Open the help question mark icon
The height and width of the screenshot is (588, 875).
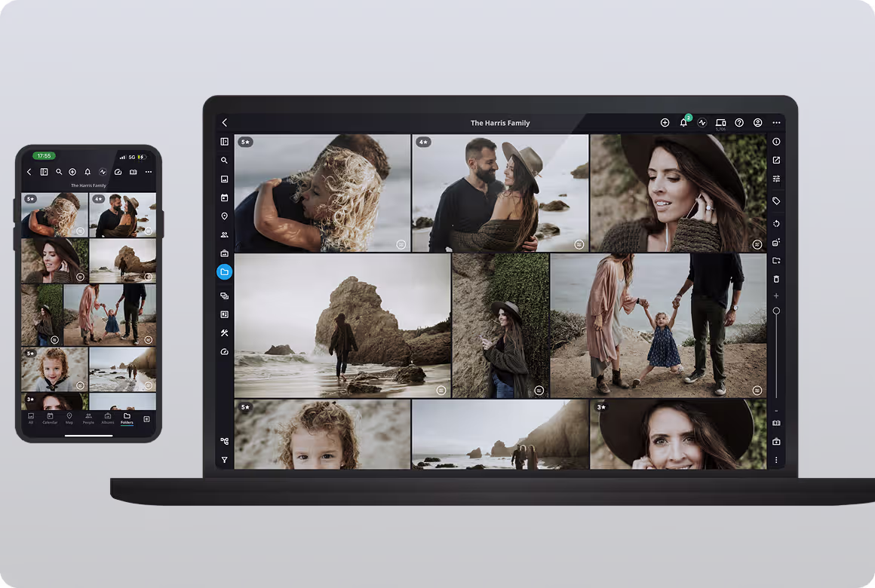[x=739, y=123]
